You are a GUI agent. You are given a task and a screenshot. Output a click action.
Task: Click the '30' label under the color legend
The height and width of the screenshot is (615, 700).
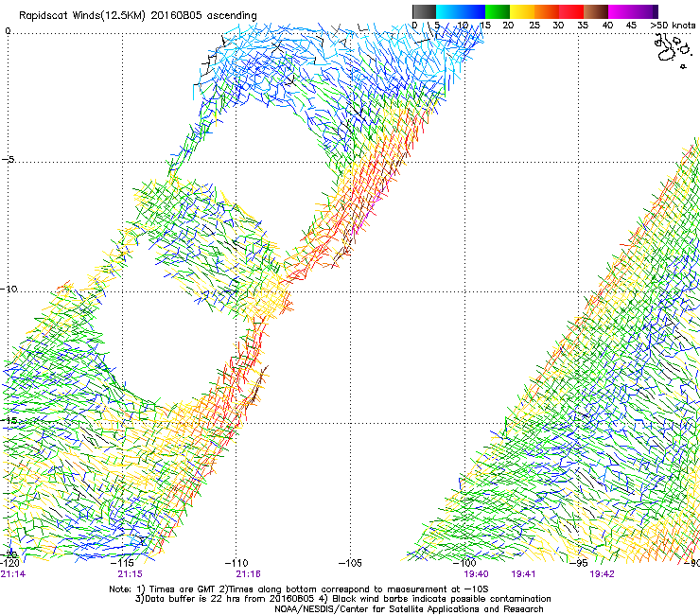tap(558, 26)
